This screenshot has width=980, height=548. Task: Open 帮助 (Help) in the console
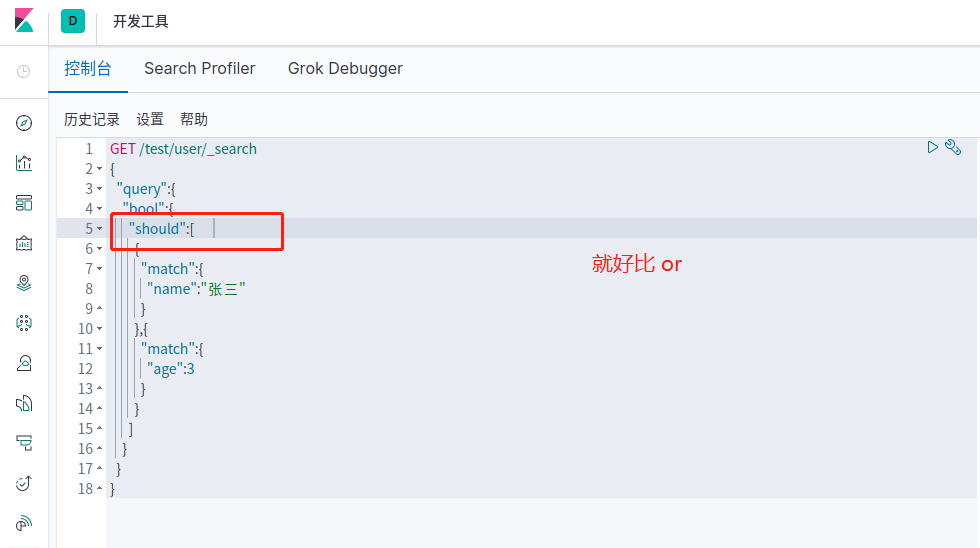(x=194, y=119)
